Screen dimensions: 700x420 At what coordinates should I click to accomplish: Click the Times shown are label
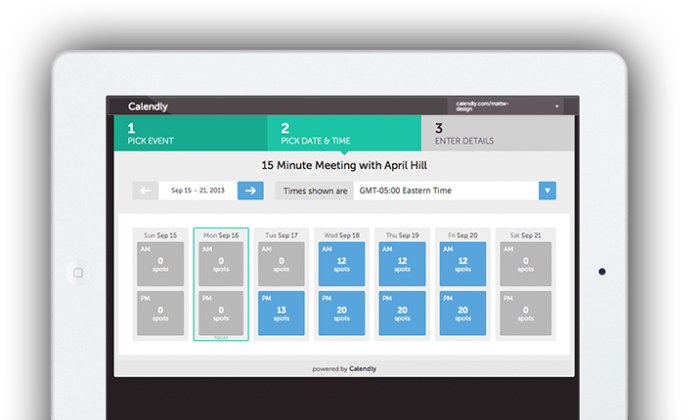[315, 191]
